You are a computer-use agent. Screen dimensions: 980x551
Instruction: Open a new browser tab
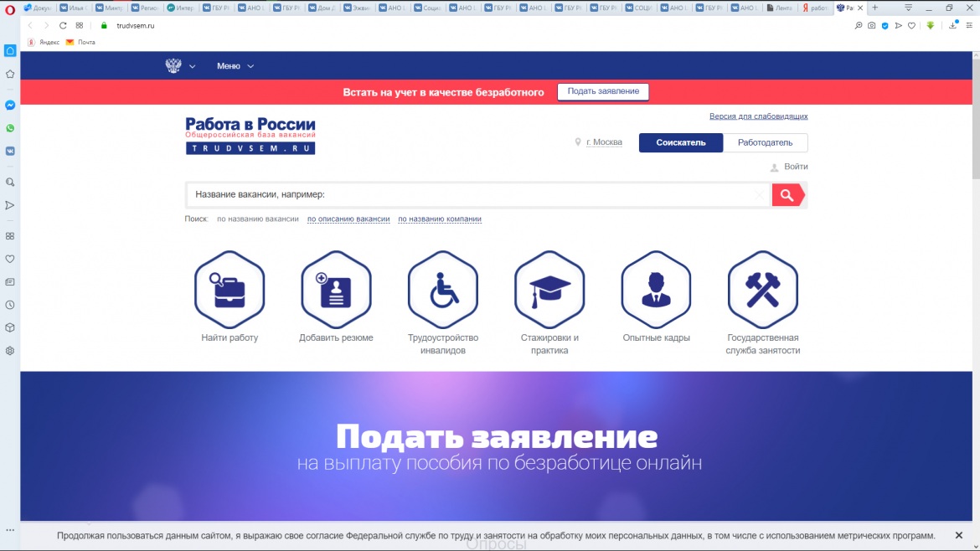pyautogui.click(x=875, y=8)
